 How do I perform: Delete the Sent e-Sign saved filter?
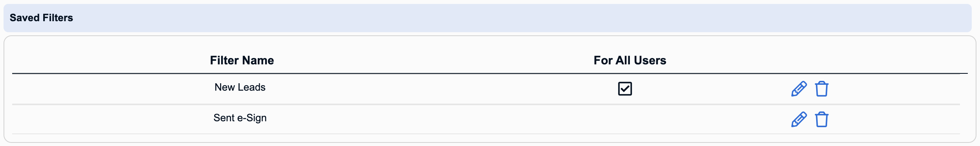[822, 119]
